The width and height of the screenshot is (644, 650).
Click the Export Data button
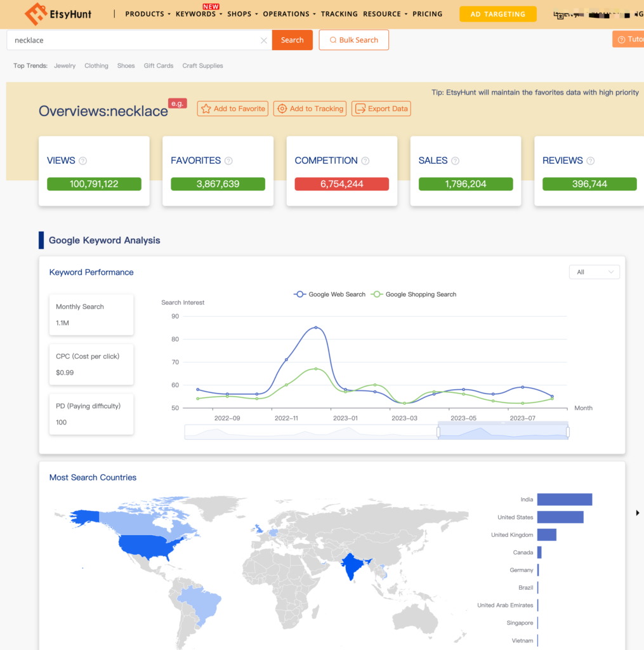click(381, 109)
